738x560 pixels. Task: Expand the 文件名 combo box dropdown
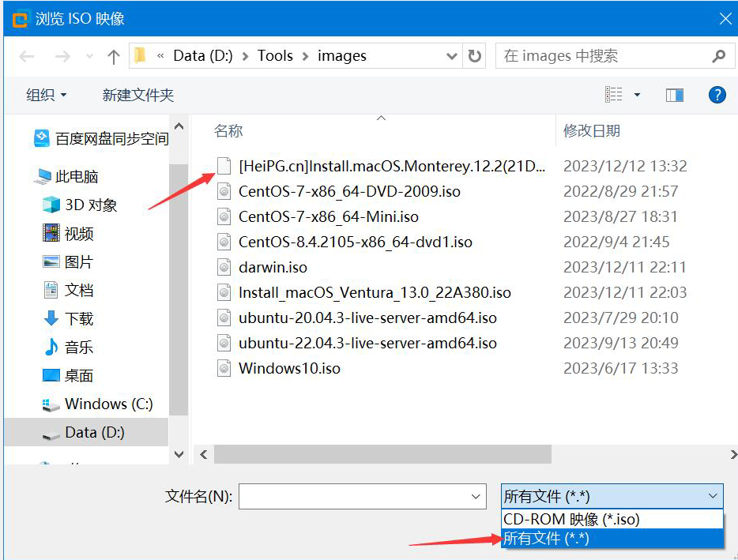(x=476, y=497)
